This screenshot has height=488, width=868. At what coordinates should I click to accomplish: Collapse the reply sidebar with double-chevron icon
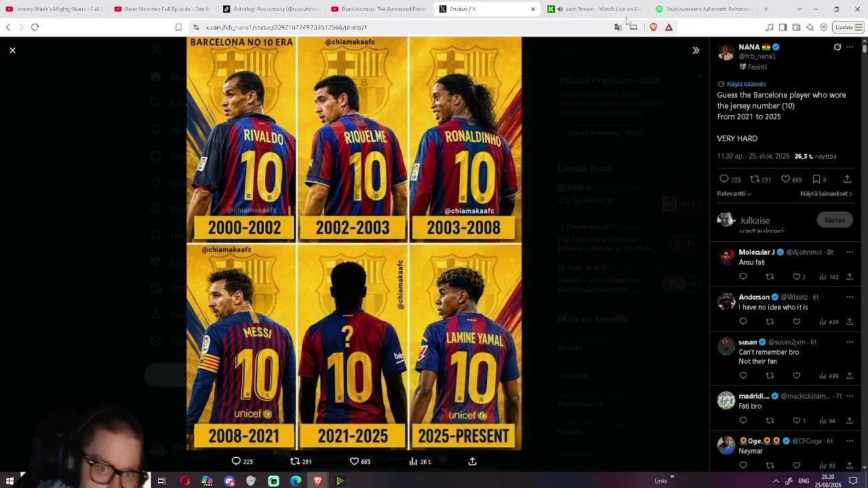coord(696,50)
